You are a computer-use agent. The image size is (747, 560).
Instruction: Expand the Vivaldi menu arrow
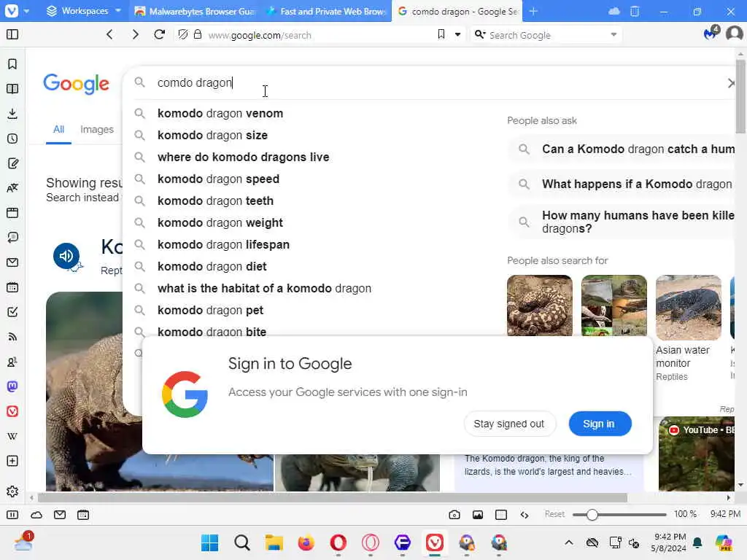pos(26,11)
